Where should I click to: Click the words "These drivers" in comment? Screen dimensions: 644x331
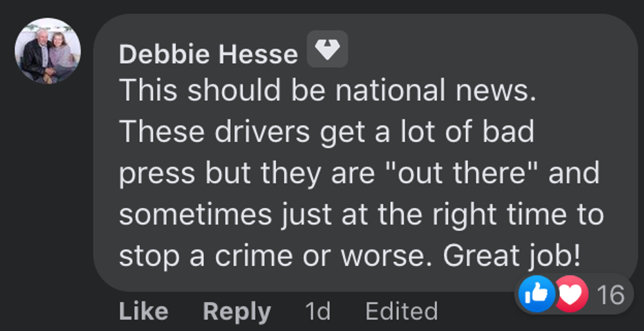(x=215, y=132)
